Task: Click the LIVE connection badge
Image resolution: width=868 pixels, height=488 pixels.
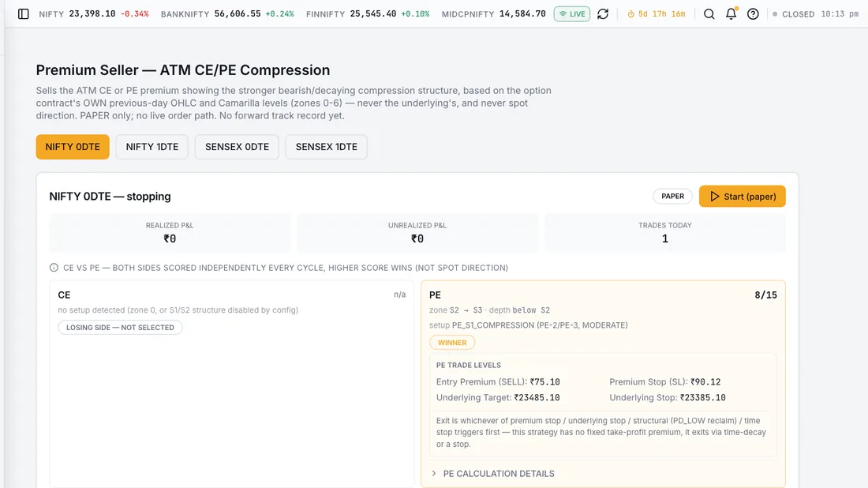Action: pos(572,14)
